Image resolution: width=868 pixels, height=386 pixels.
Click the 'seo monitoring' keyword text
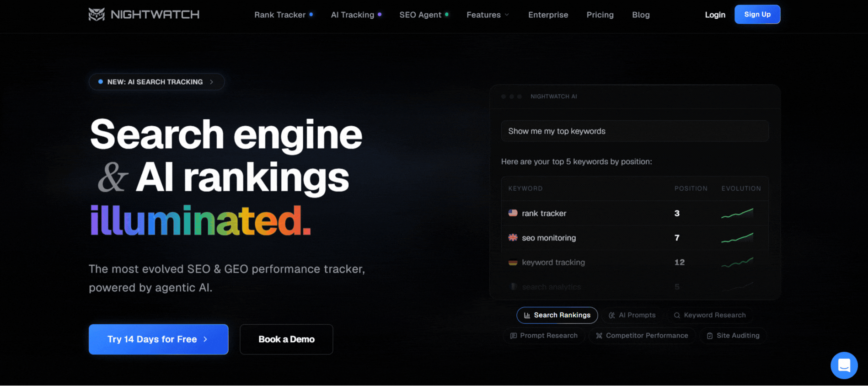click(549, 238)
